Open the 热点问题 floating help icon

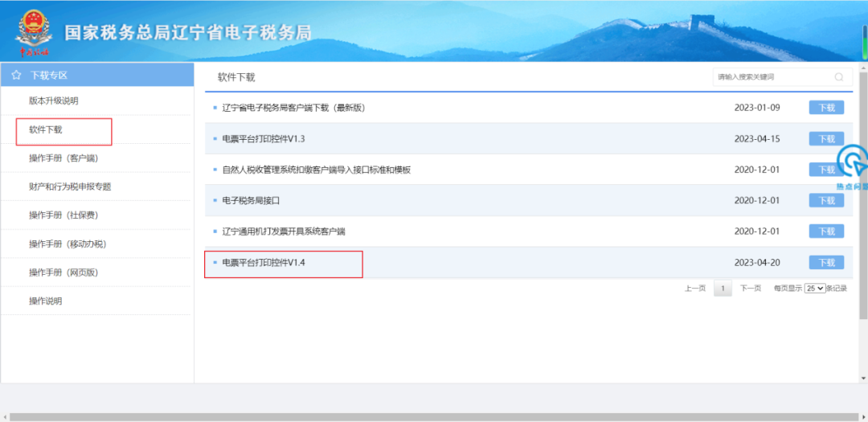click(852, 166)
